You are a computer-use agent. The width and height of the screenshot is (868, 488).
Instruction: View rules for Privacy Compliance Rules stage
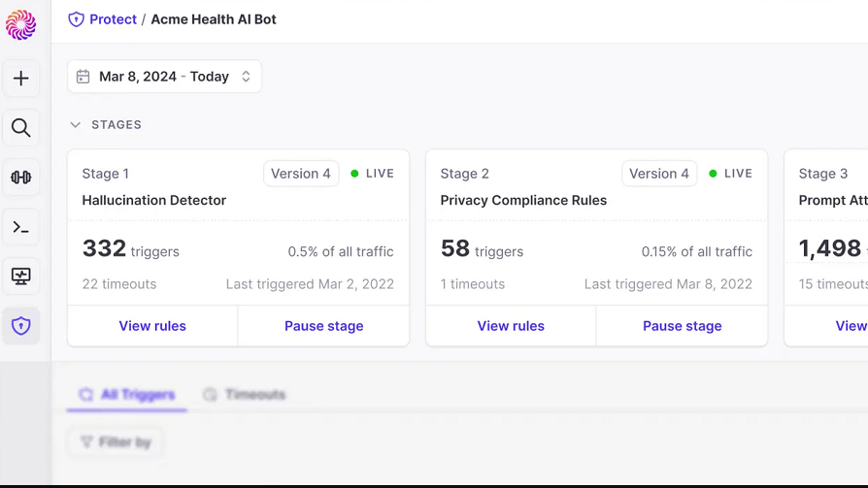coord(511,326)
